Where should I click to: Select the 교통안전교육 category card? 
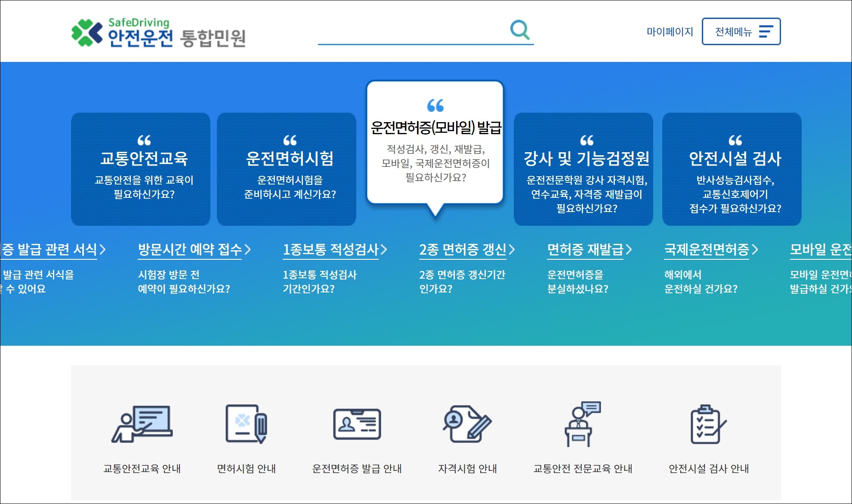(x=141, y=169)
